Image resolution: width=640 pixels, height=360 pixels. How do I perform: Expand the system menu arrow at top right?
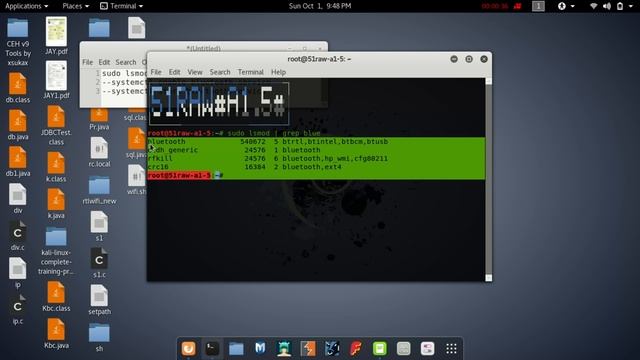[x=631, y=6]
